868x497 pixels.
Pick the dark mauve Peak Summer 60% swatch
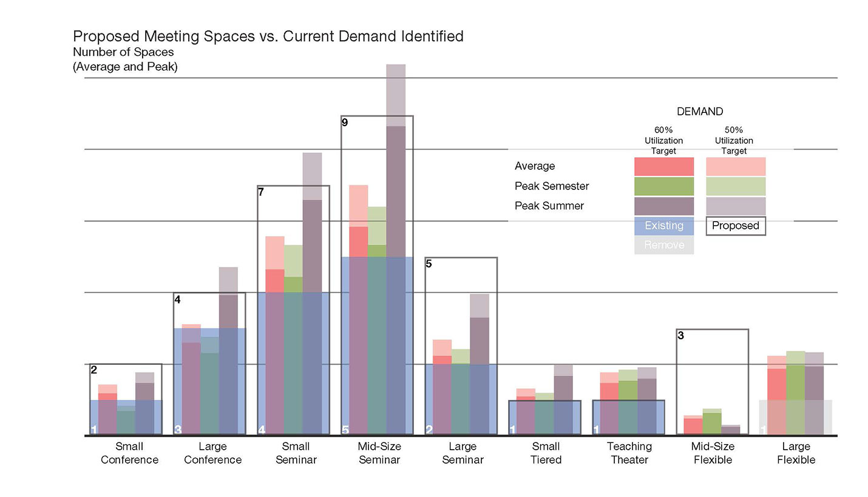coord(664,206)
